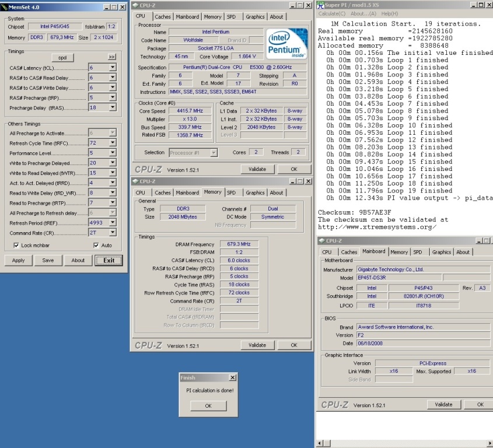This screenshot has height=448, width=493.
Task: Click the DRAM Frequency 679.3 MHz field
Action: pyautogui.click(x=239, y=244)
